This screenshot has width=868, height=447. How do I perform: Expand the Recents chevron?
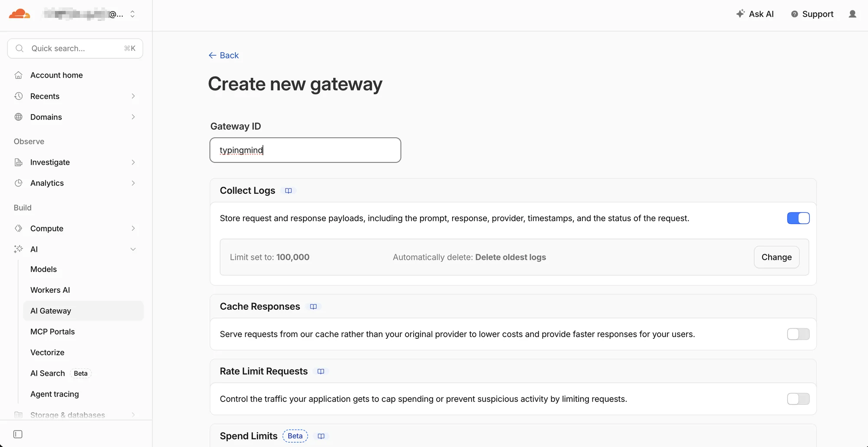point(133,96)
